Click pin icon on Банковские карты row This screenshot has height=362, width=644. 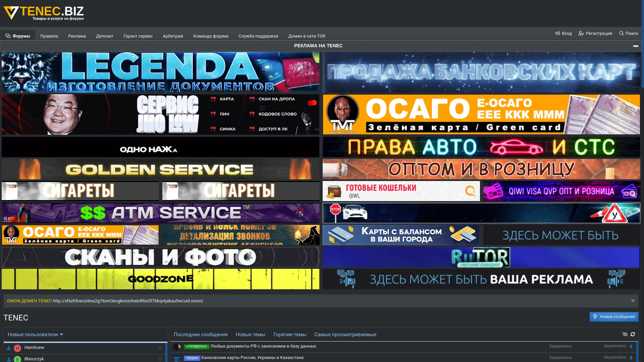click(x=631, y=358)
